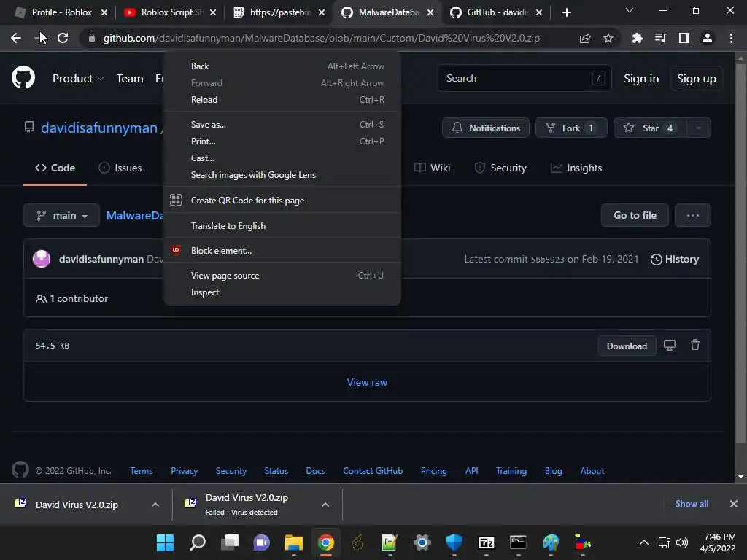Open the Settings gear on the taskbar
This screenshot has height=560, width=747.
pyautogui.click(x=422, y=542)
